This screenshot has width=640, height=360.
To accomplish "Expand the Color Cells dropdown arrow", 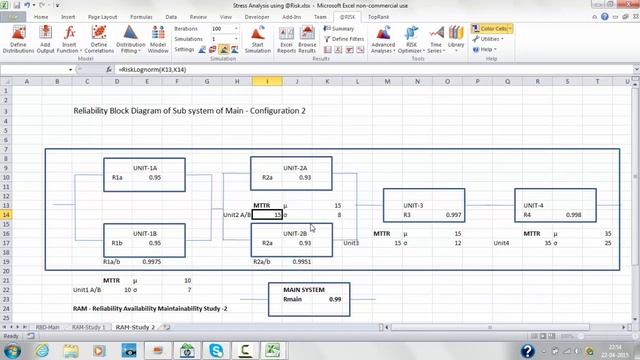I will (510, 29).
